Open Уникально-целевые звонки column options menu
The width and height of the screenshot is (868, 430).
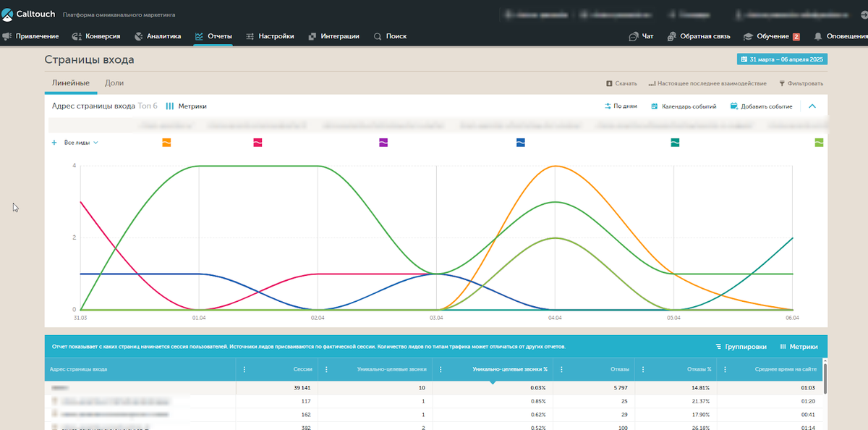[327, 369]
